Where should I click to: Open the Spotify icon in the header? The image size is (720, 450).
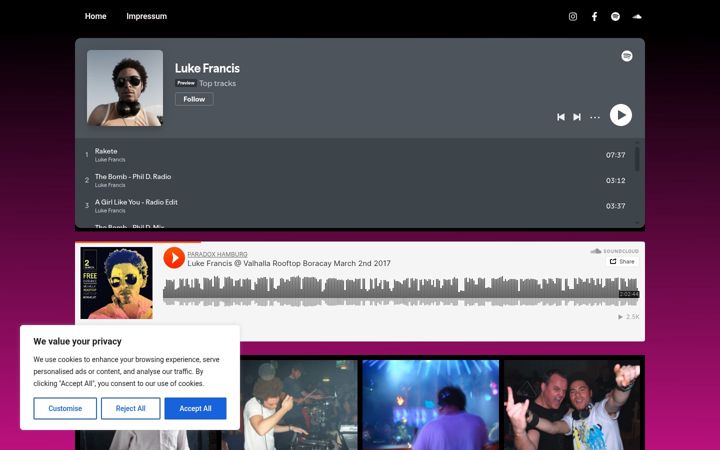click(x=615, y=17)
